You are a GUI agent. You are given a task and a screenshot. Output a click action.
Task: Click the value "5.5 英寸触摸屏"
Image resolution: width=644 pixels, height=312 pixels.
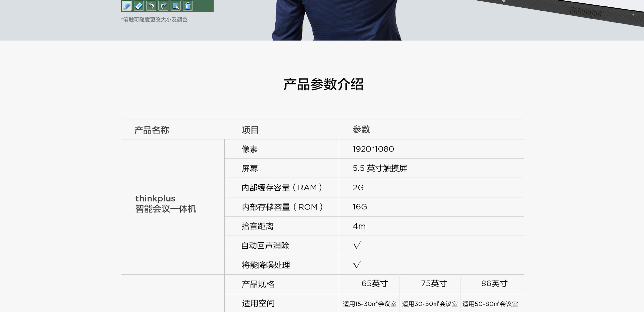pyautogui.click(x=380, y=168)
